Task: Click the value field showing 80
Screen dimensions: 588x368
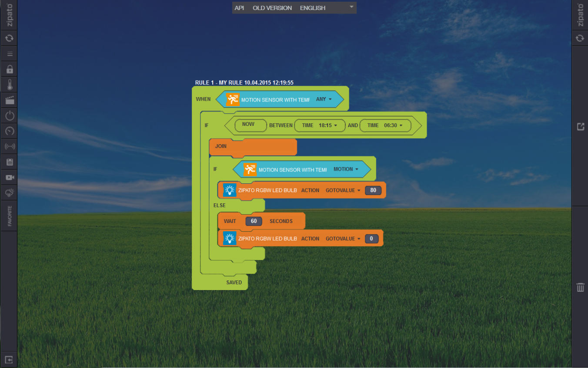Action: [373, 190]
